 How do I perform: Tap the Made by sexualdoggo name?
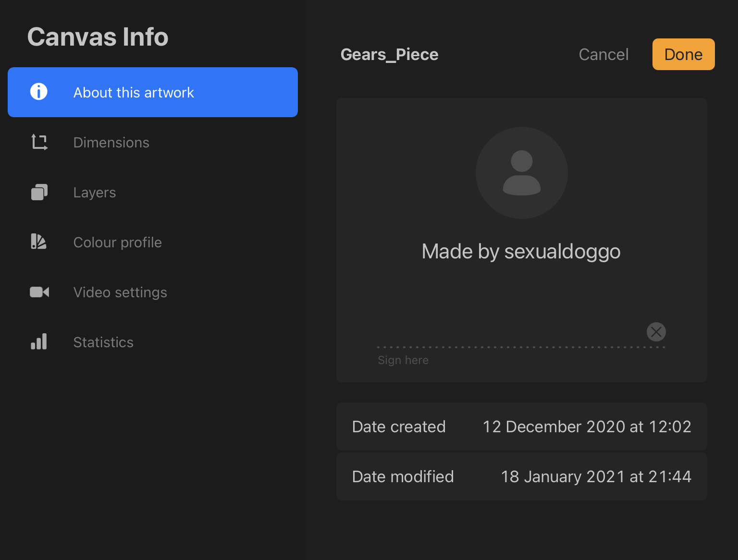pyautogui.click(x=521, y=252)
